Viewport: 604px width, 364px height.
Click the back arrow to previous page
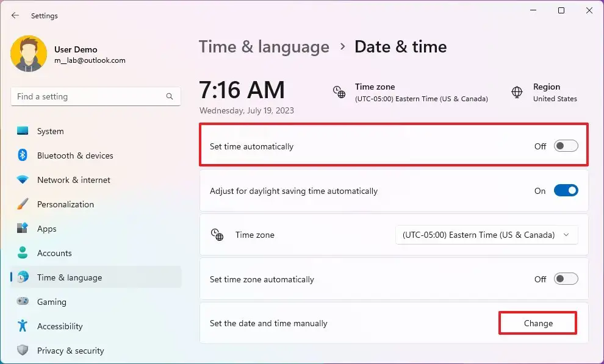tap(15, 15)
